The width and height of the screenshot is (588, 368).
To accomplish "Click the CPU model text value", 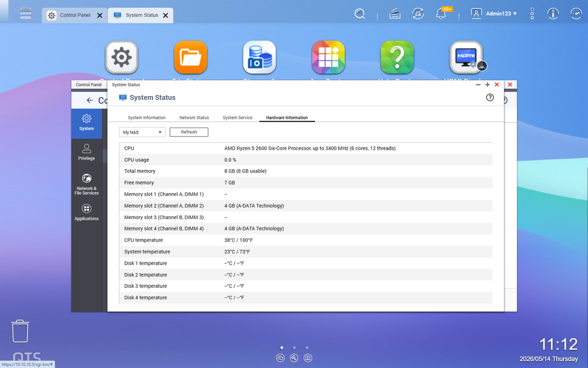I will 310,148.
